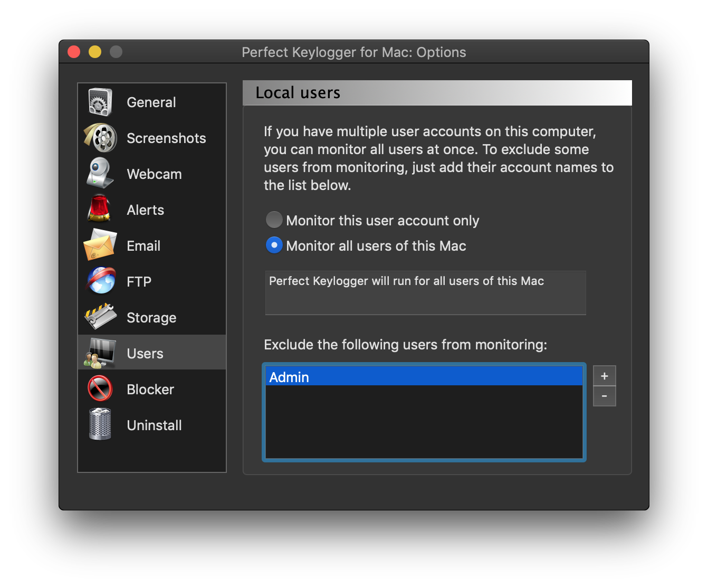Select 'Monitor this user account only'
This screenshot has height=588, width=708.
click(x=274, y=220)
